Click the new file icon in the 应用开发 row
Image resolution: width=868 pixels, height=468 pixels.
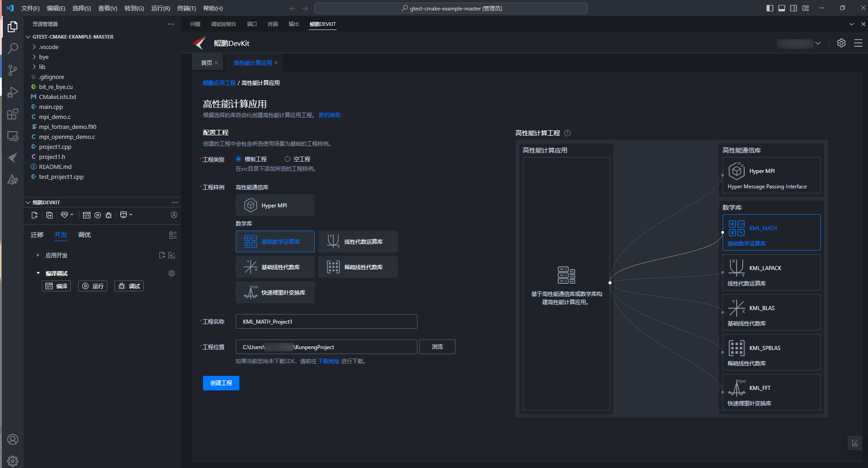[162, 255]
